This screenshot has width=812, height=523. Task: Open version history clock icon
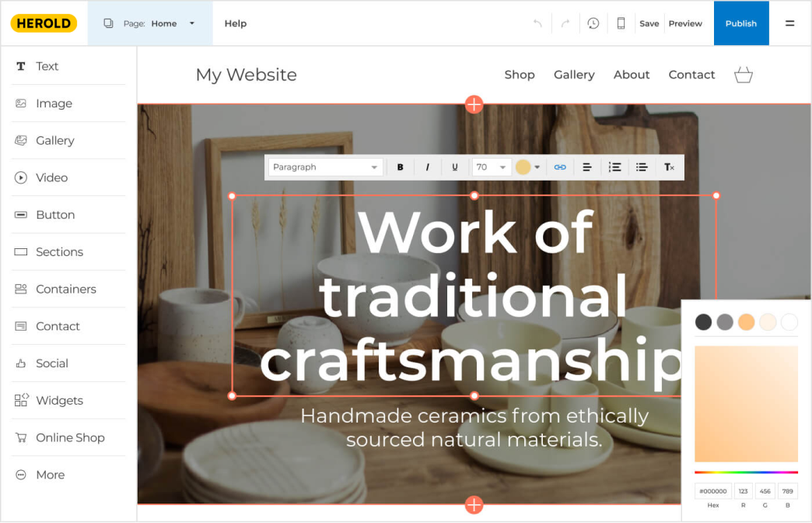pyautogui.click(x=593, y=23)
